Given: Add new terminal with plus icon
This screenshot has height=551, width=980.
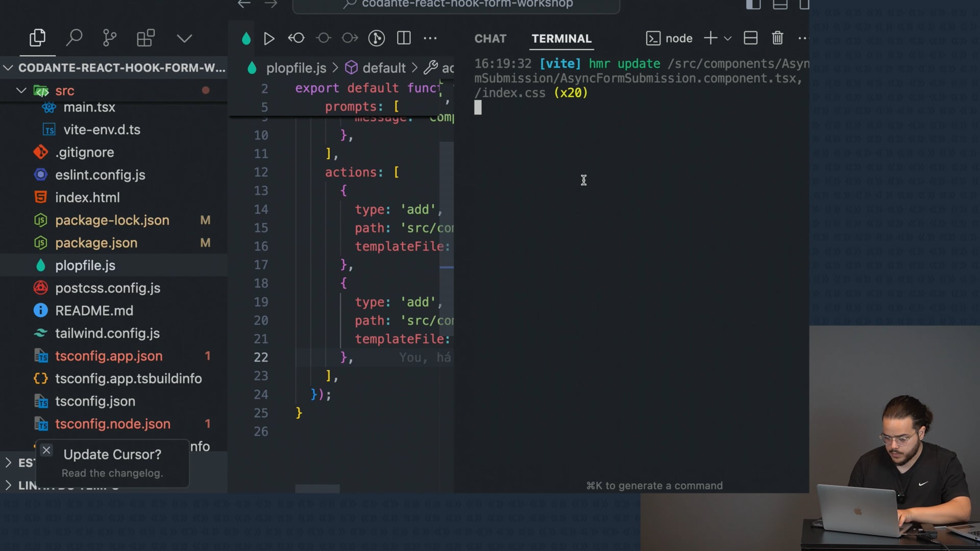Looking at the screenshot, I should (x=710, y=38).
